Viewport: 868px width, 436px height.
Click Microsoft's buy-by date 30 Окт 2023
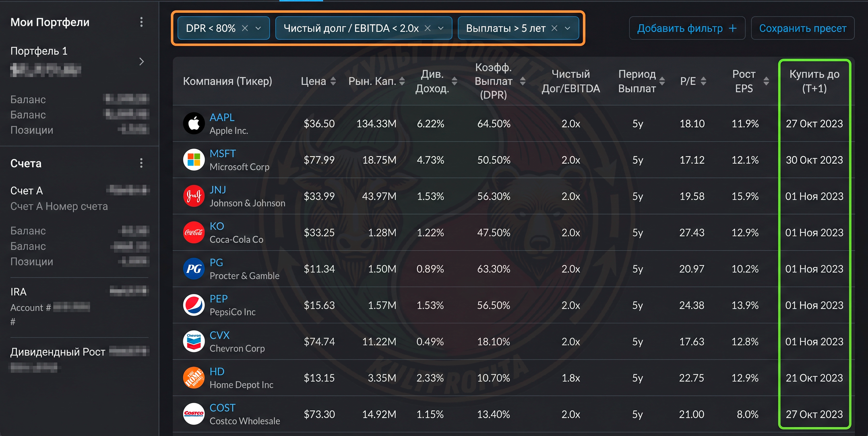(x=814, y=160)
